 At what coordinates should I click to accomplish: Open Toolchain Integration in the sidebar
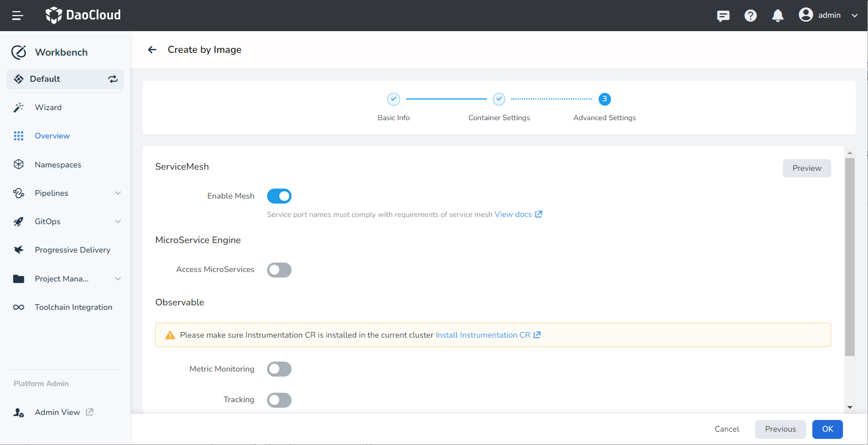tap(73, 307)
